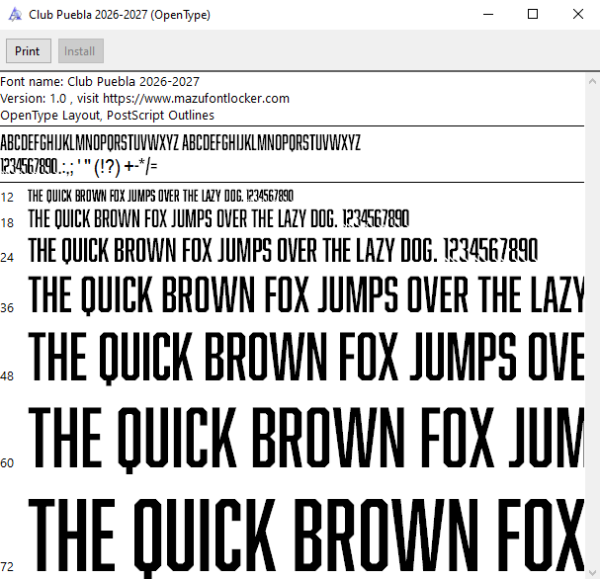Image resolution: width=600 pixels, height=579 pixels.
Task: Click the 48-point quick brown fox sample
Action: (306, 357)
